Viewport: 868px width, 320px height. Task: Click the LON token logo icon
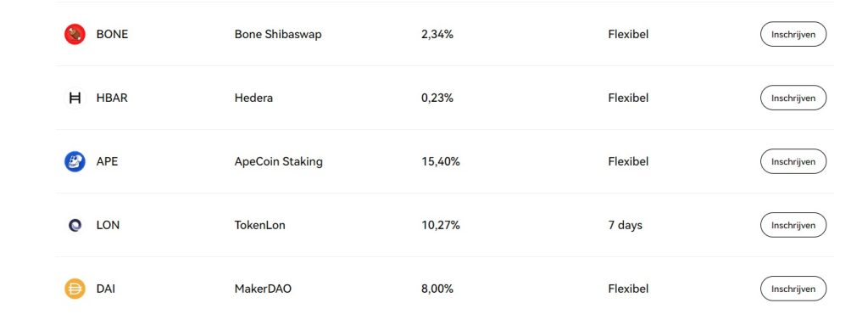coord(75,225)
